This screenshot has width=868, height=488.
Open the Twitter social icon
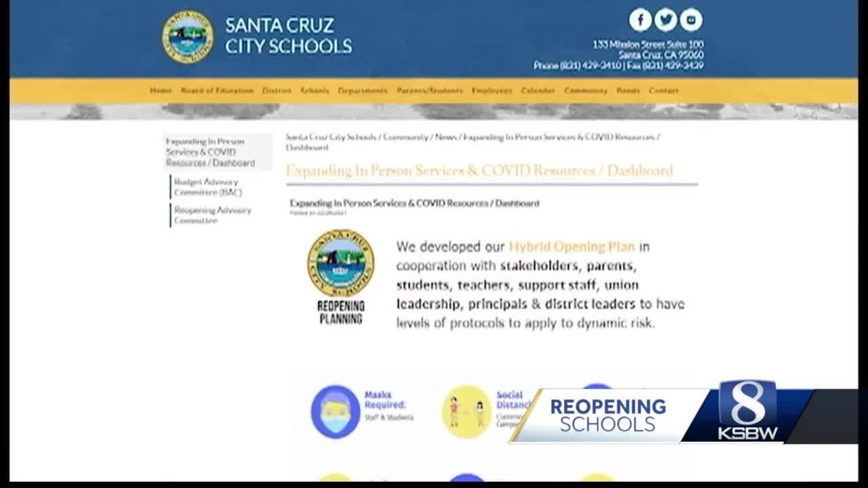click(665, 20)
